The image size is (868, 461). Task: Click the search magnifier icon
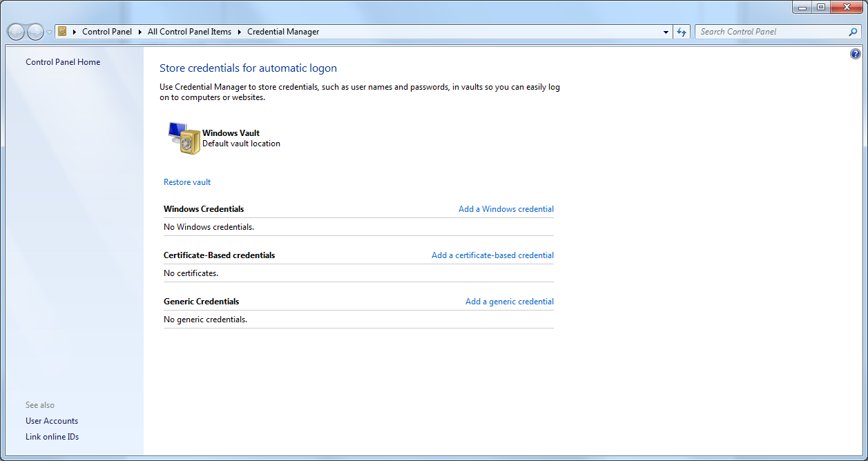point(853,32)
